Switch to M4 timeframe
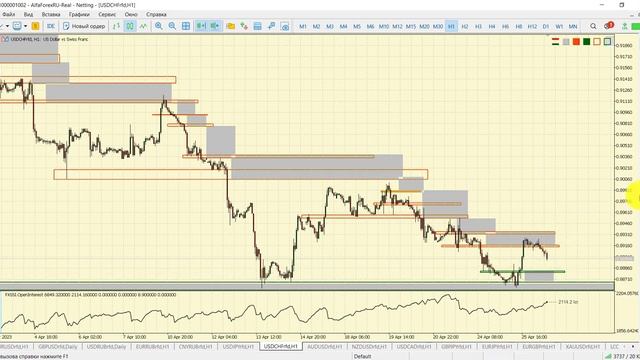Image resolution: width=640 pixels, height=360 pixels. [343, 26]
